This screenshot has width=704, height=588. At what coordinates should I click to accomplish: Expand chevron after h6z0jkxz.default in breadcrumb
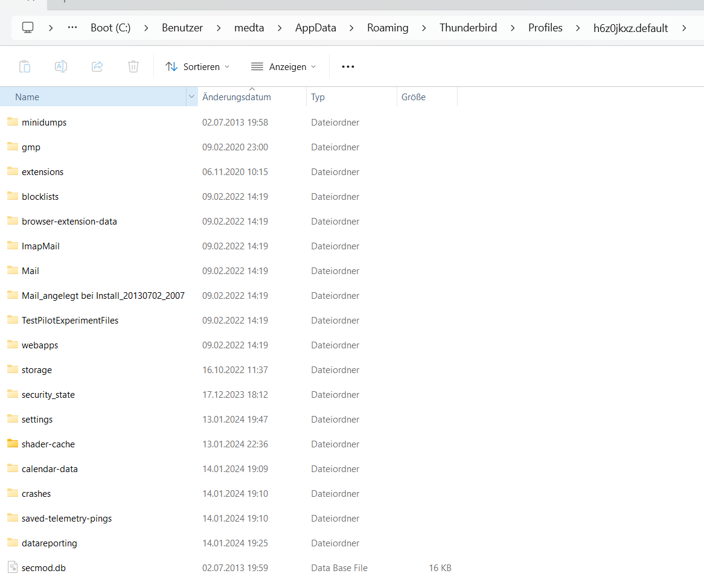click(x=684, y=28)
